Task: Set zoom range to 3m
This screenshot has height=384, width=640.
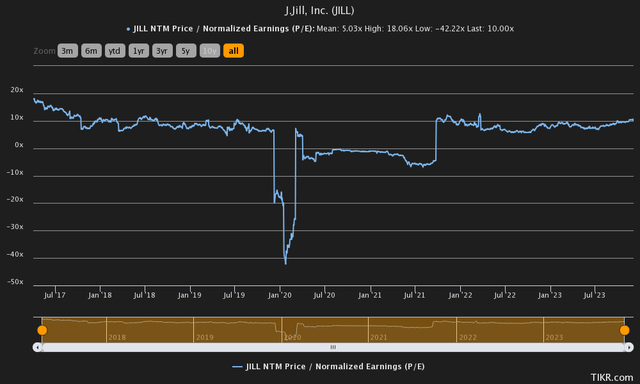Action: pos(67,51)
